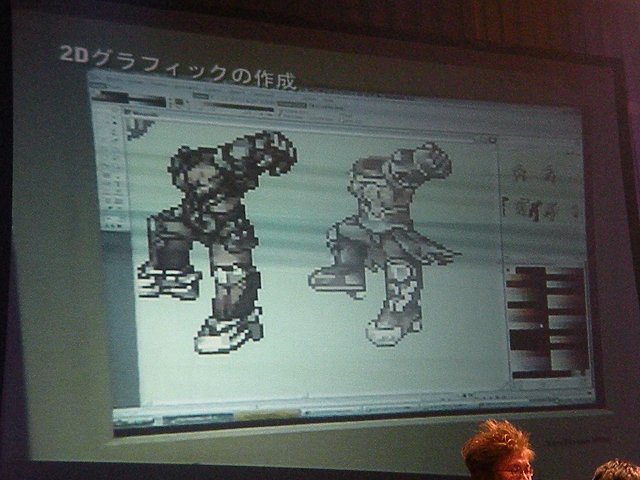Click the large dark swatch in the palette panel

pos(529,340)
